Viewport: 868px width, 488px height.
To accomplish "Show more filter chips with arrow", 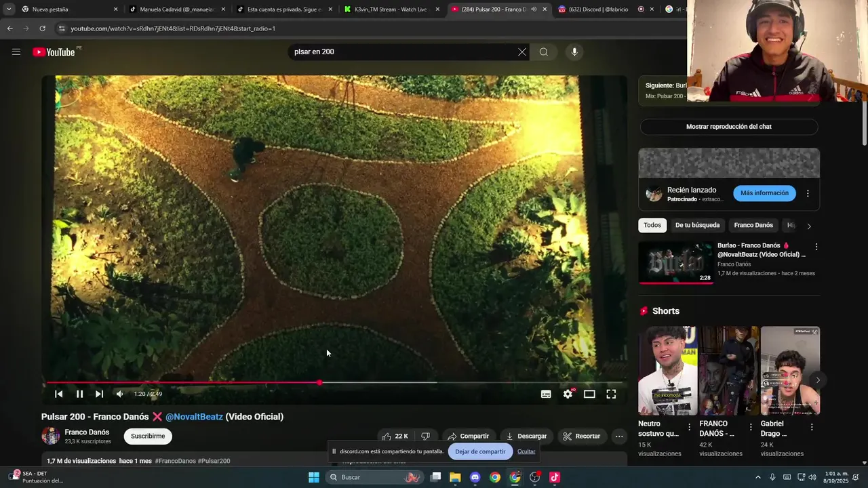I will tap(808, 226).
